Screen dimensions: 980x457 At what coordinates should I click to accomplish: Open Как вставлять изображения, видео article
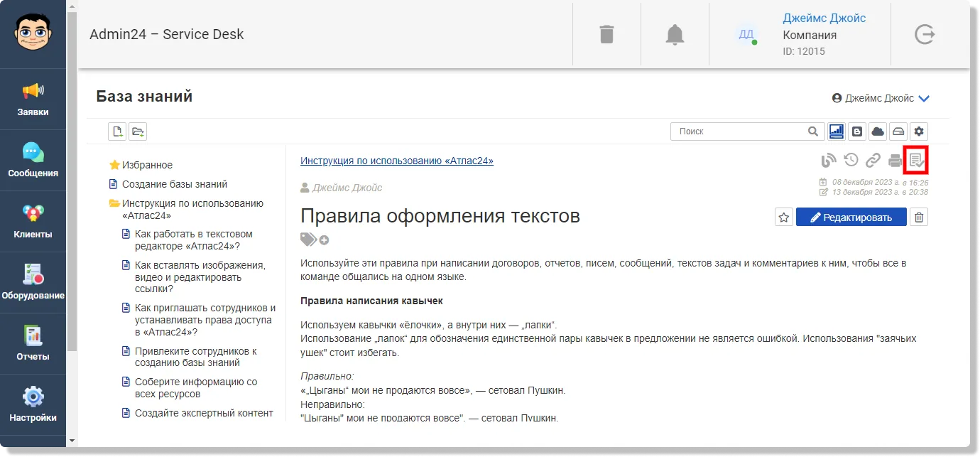[x=200, y=277]
